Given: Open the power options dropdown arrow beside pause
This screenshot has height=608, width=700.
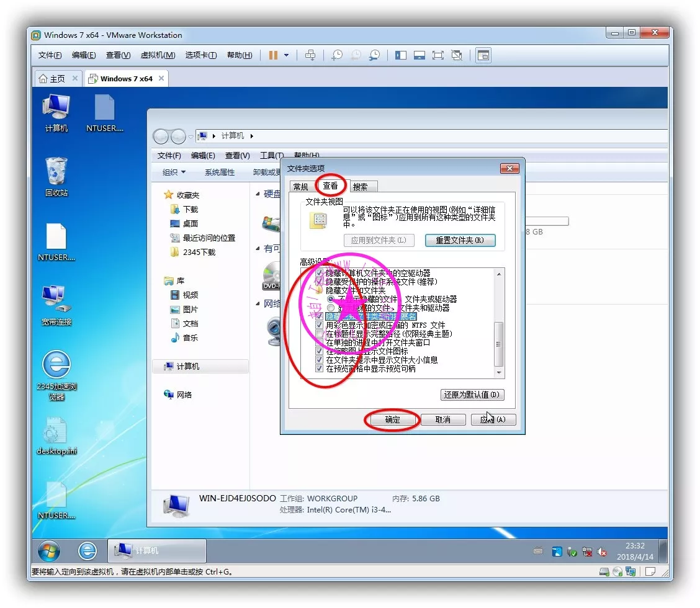Looking at the screenshot, I should tap(287, 55).
